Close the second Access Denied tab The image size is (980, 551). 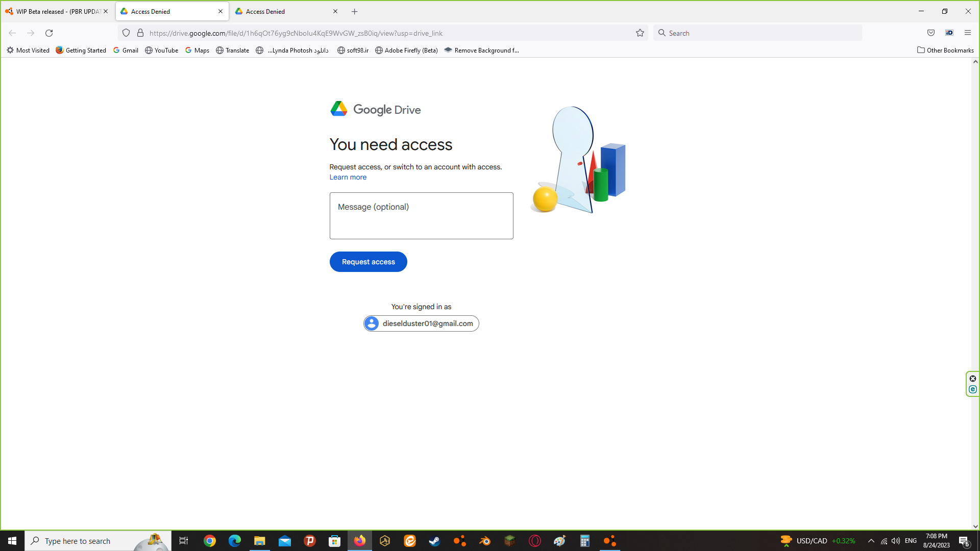(x=335, y=11)
